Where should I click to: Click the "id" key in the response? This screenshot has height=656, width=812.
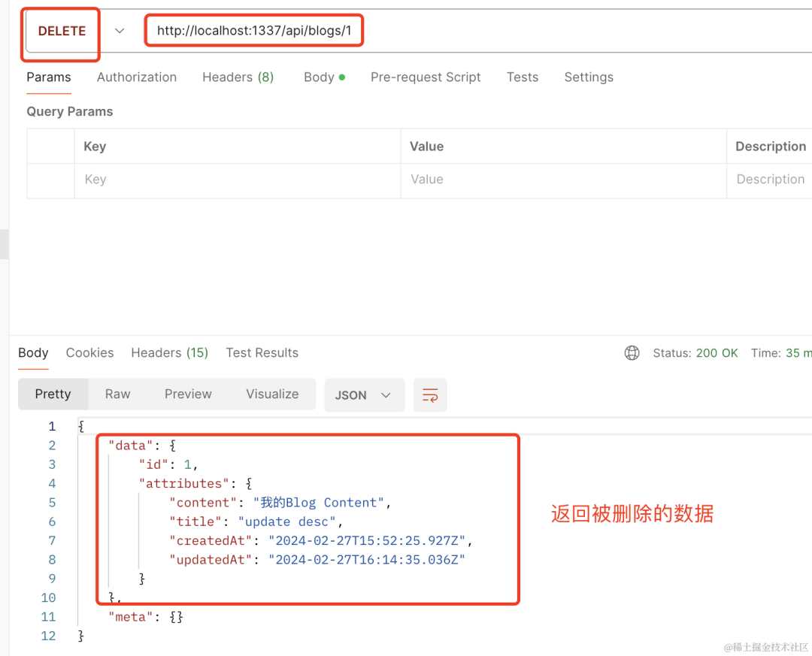pyautogui.click(x=153, y=464)
